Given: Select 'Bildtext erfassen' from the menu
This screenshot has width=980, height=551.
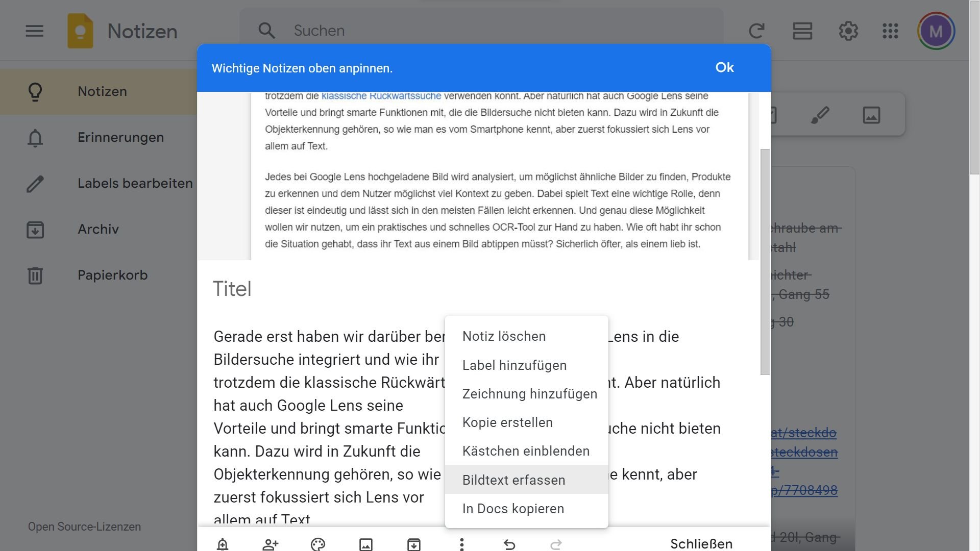Looking at the screenshot, I should point(514,480).
